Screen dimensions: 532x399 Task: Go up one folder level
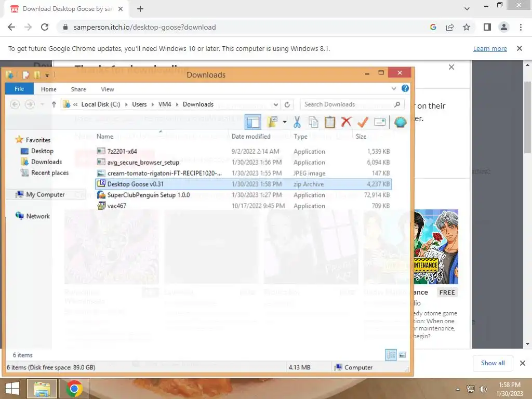[x=54, y=104]
